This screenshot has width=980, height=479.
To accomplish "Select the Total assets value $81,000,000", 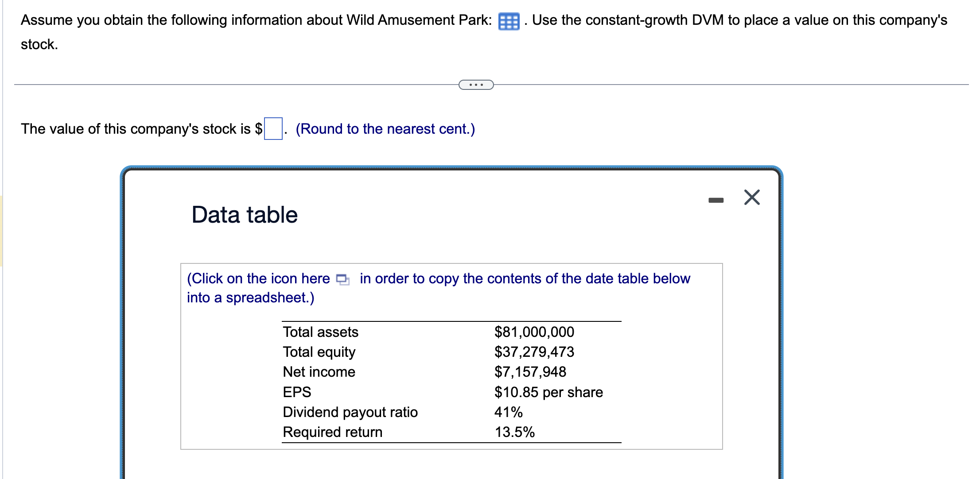I will (534, 332).
